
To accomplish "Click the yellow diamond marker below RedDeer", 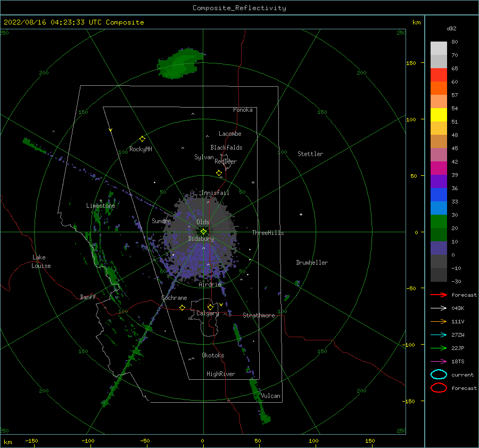I will [219, 173].
